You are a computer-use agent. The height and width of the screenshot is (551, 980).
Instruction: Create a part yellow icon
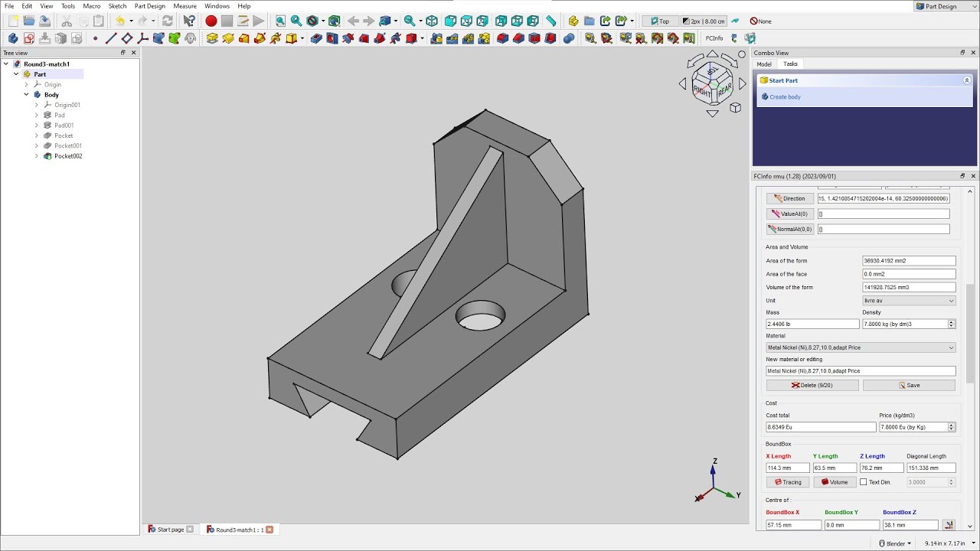point(573,21)
